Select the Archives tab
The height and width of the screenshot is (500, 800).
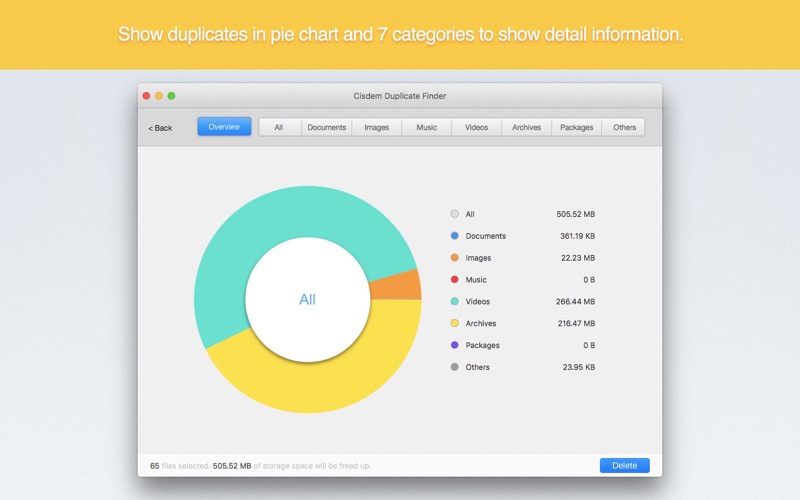[x=527, y=128]
